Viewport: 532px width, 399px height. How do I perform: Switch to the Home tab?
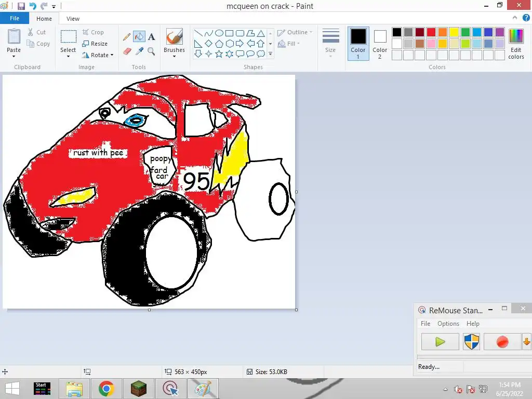pos(44,19)
